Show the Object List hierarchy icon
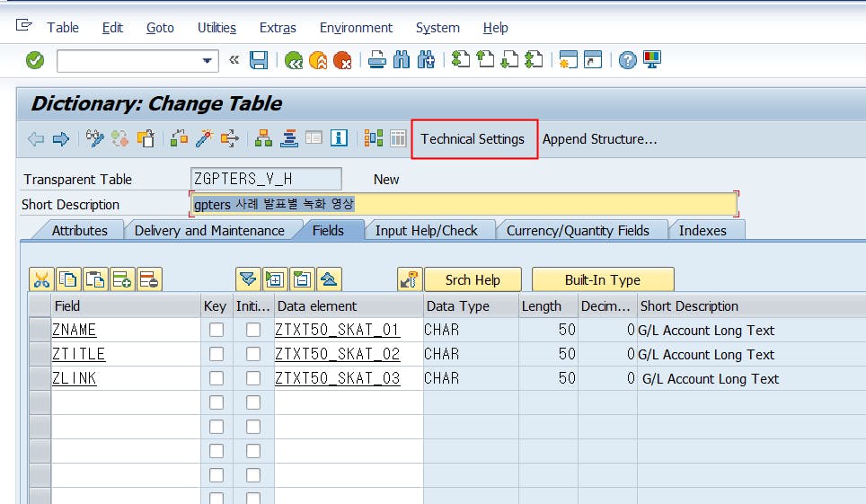866x504 pixels. (263, 138)
